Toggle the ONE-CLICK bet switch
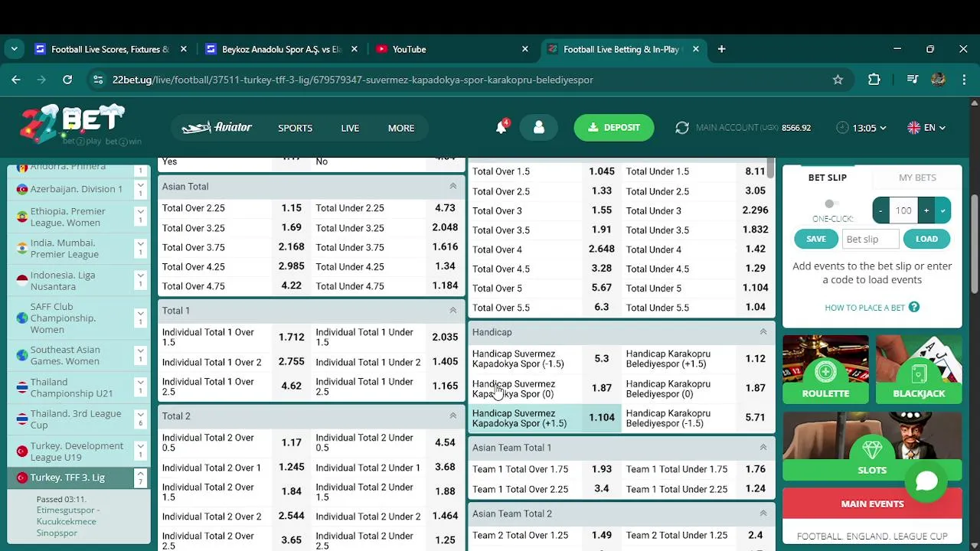 [831, 204]
